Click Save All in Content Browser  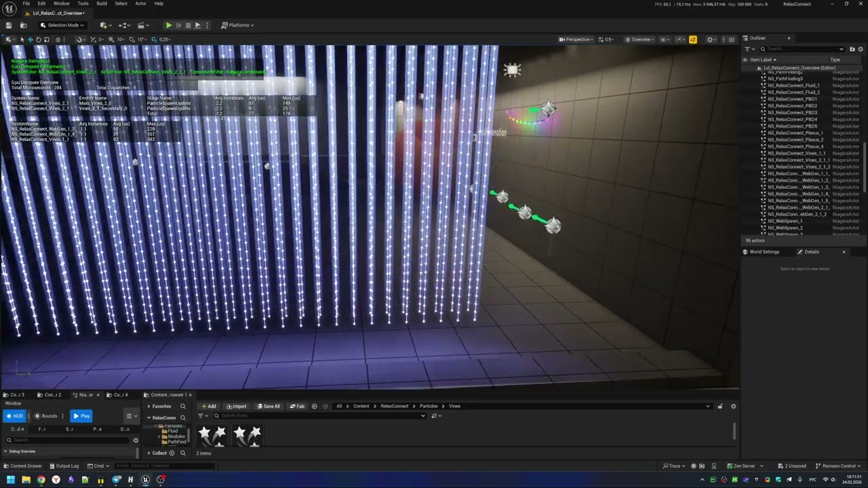[x=269, y=407]
